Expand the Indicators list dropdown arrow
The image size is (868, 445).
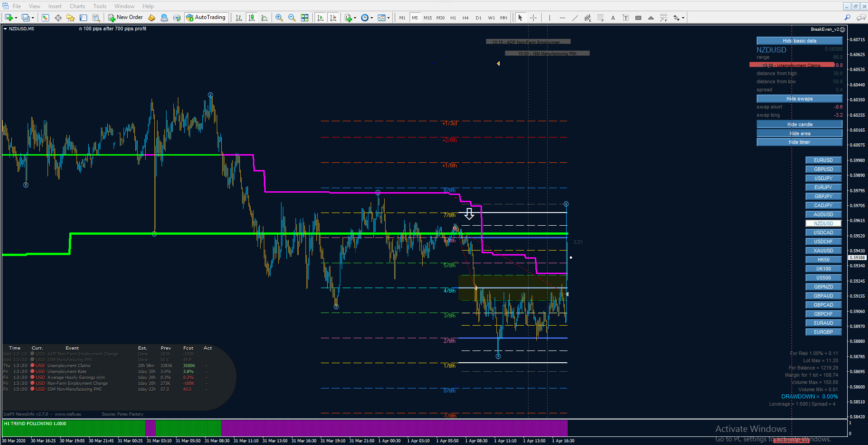tap(355, 18)
